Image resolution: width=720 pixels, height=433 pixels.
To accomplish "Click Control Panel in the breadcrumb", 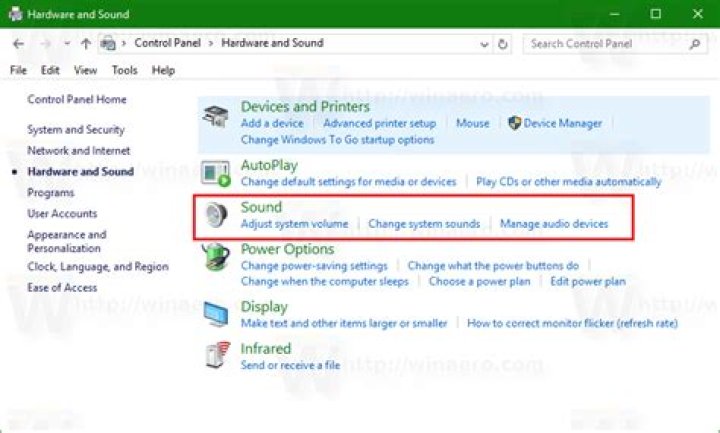I will point(168,43).
